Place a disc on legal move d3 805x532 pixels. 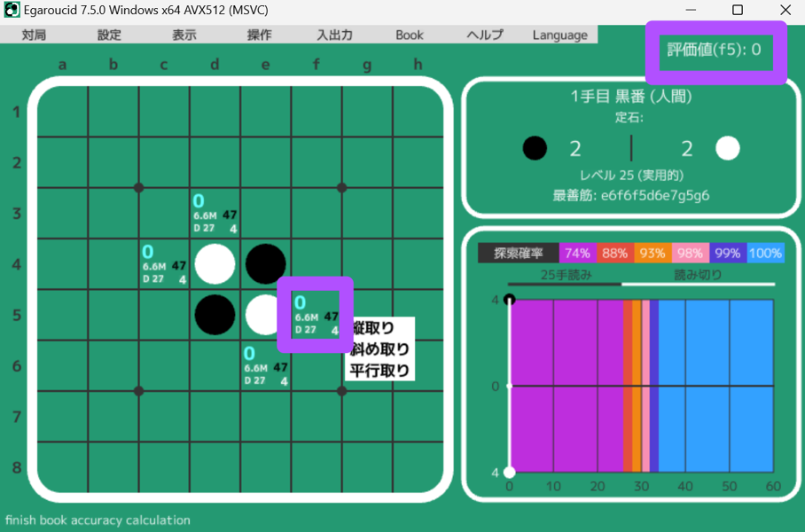pyautogui.click(x=215, y=214)
